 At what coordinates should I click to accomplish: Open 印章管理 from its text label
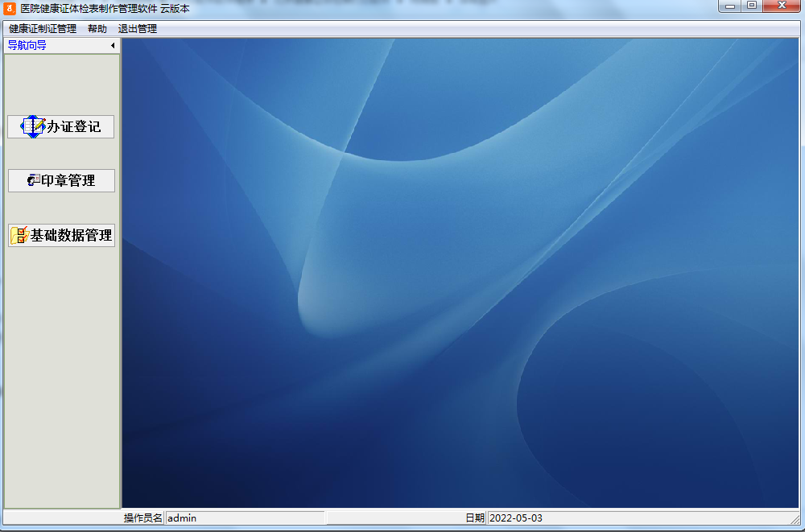pos(68,181)
